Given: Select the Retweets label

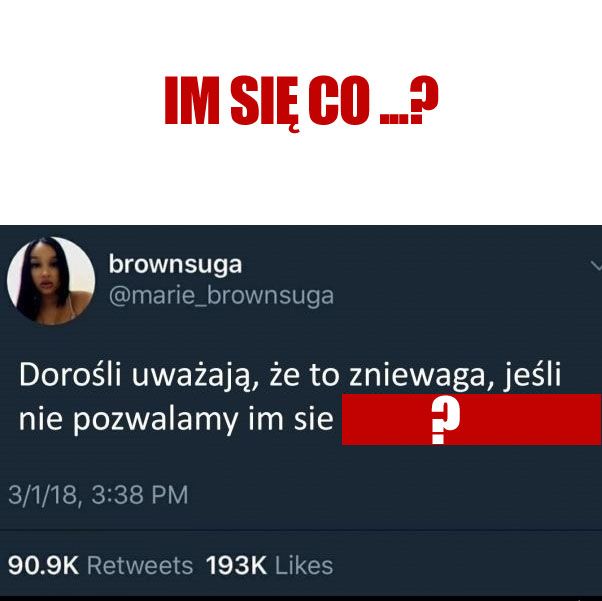Looking at the screenshot, I should pos(140,565).
